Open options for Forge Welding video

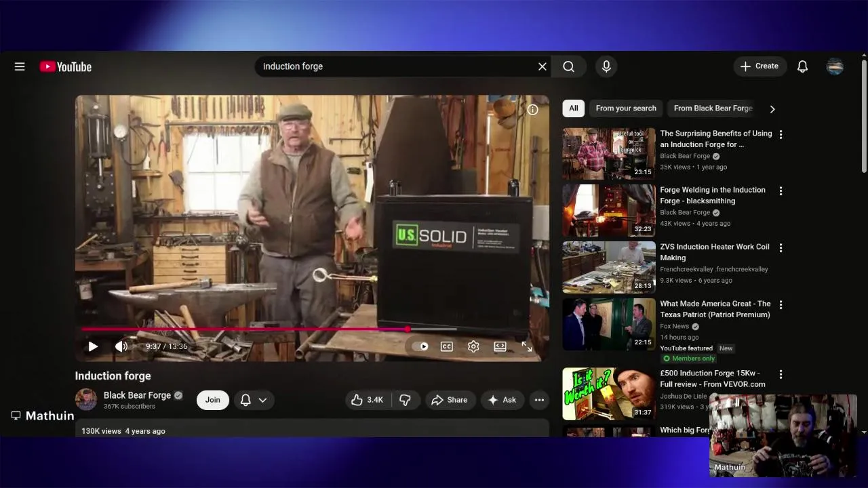coord(781,191)
